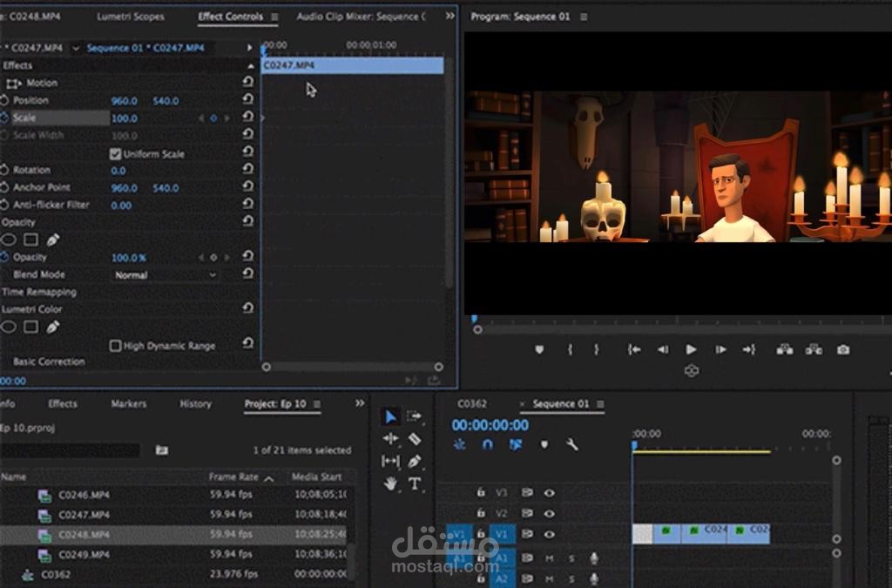Toggle V3 track output eye
This screenshot has height=588, width=892.
pyautogui.click(x=549, y=493)
